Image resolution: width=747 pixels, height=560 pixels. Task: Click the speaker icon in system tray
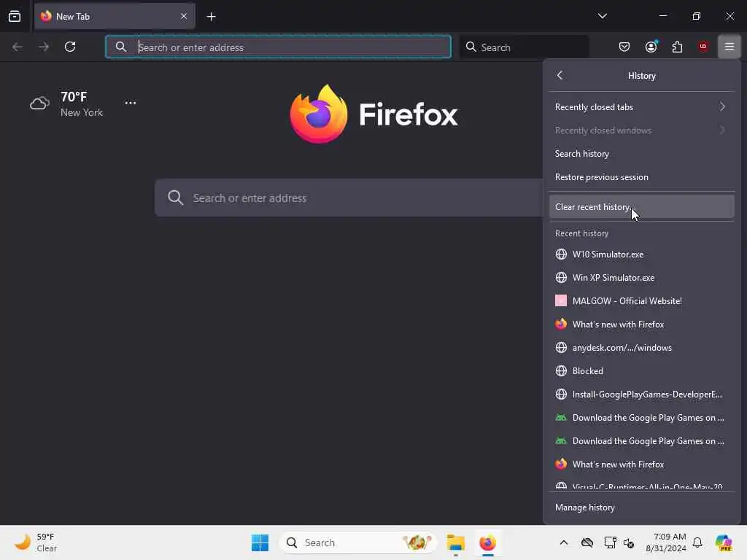click(x=629, y=542)
